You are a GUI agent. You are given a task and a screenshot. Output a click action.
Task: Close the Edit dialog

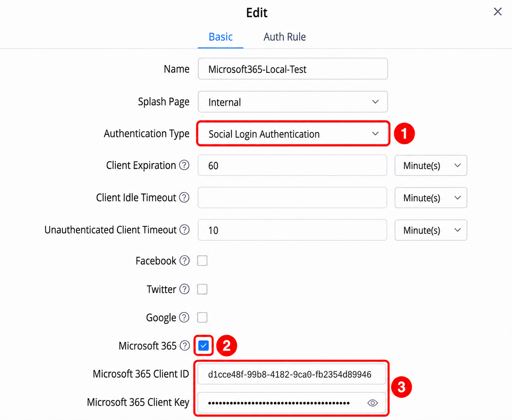click(x=498, y=12)
